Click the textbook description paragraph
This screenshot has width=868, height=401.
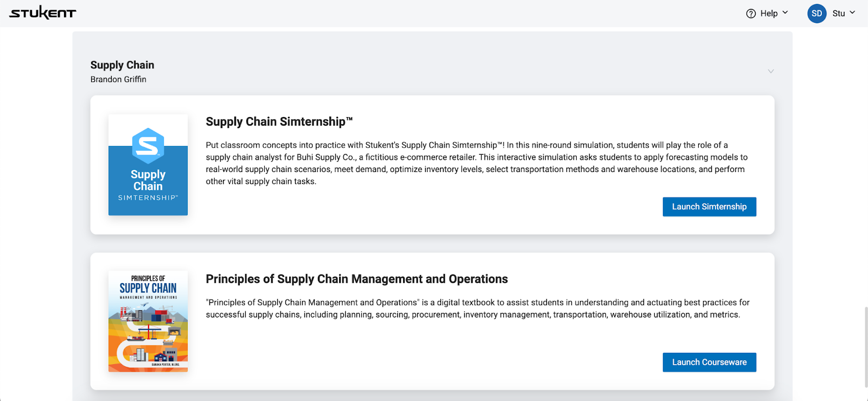(x=477, y=308)
